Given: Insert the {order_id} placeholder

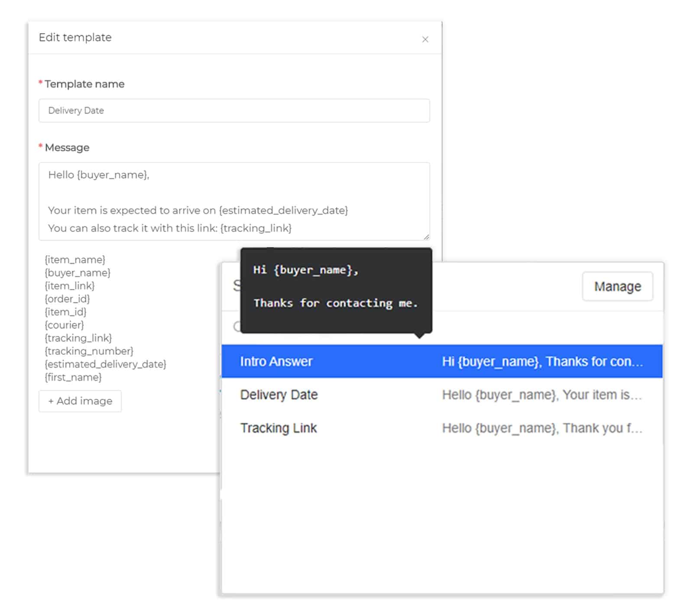Looking at the screenshot, I should coord(68,299).
